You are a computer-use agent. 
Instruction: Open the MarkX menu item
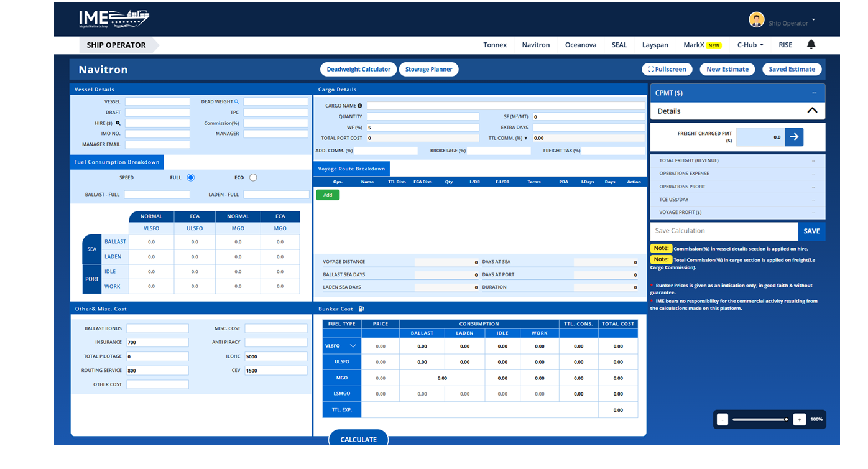point(702,45)
